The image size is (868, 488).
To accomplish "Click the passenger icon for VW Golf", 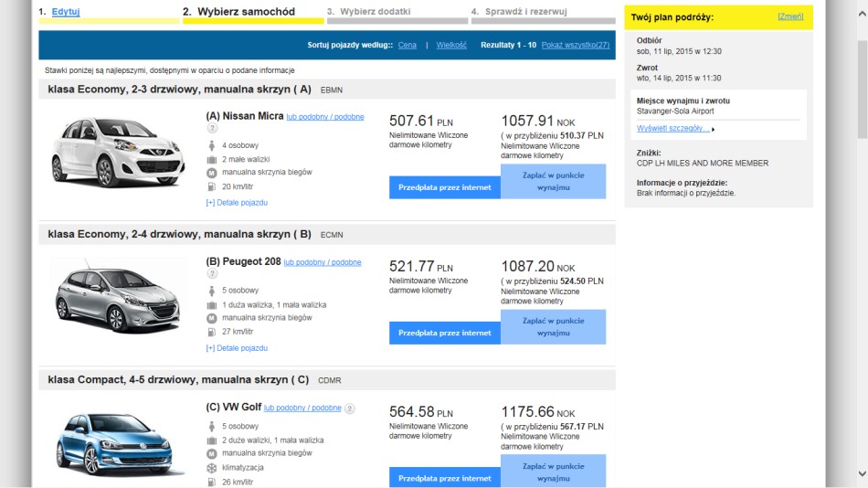I will pos(211,427).
